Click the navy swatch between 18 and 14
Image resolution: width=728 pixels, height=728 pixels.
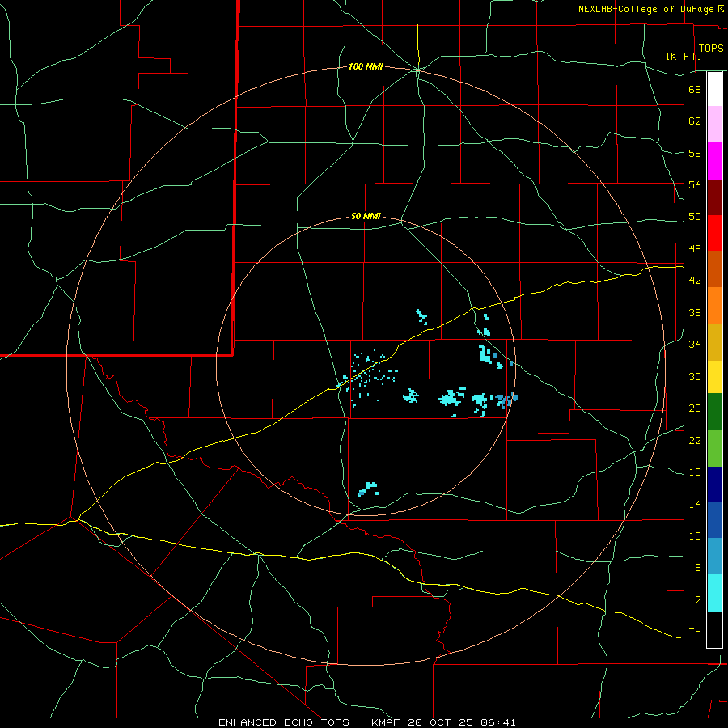point(714,485)
